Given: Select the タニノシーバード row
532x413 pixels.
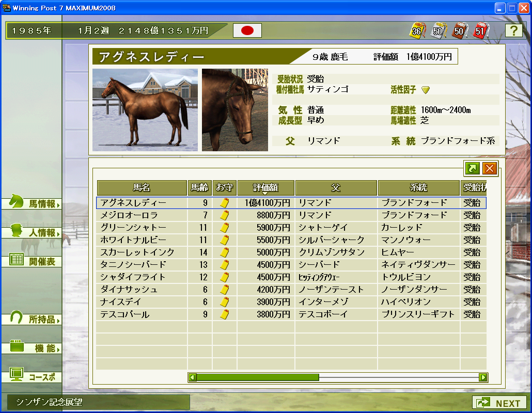Looking at the screenshot, I should tap(291, 265).
